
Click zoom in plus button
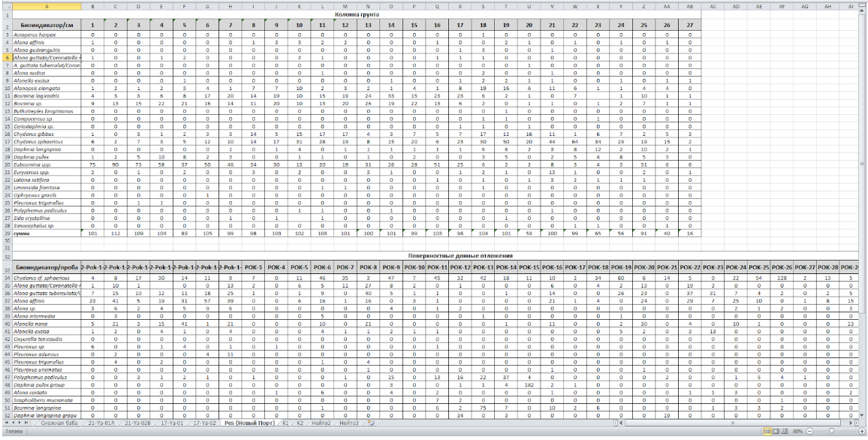[862, 432]
